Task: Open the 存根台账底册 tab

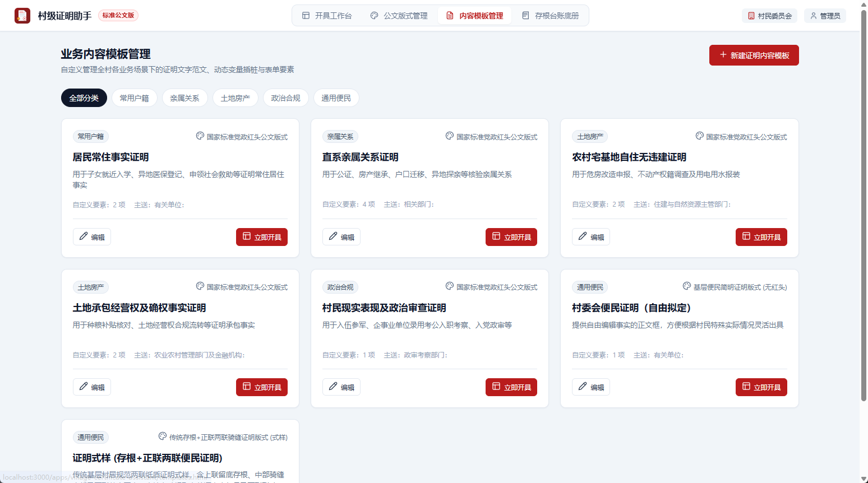Action: pos(550,16)
